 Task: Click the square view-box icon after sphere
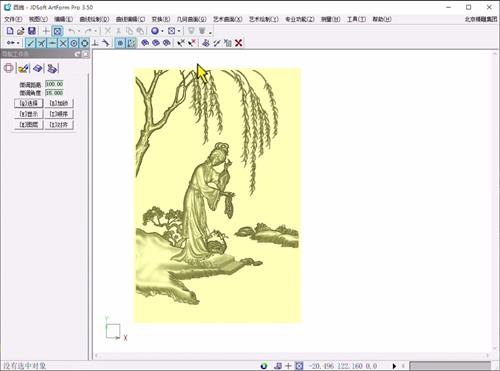point(172,31)
